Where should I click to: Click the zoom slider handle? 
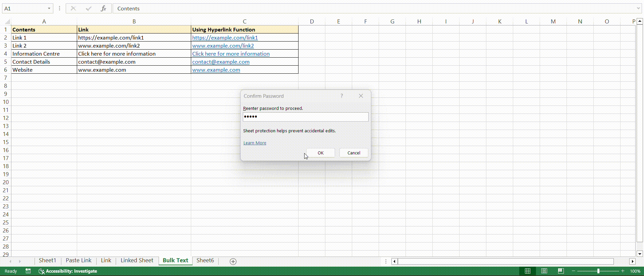click(x=598, y=271)
